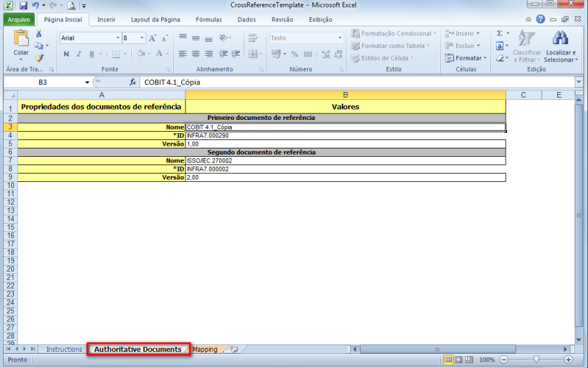The height and width of the screenshot is (368, 588).
Task: Click the Excel Help question mark icon
Action: 541,19
